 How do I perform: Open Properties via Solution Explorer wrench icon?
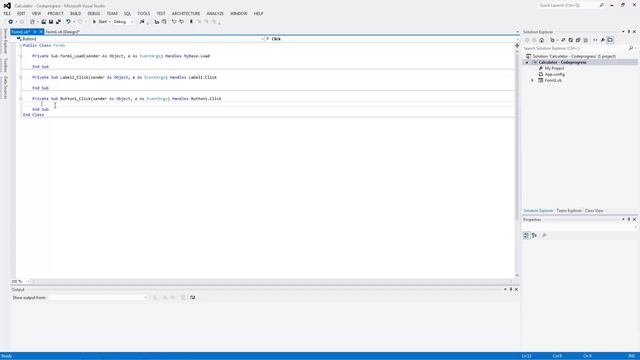coord(602,40)
